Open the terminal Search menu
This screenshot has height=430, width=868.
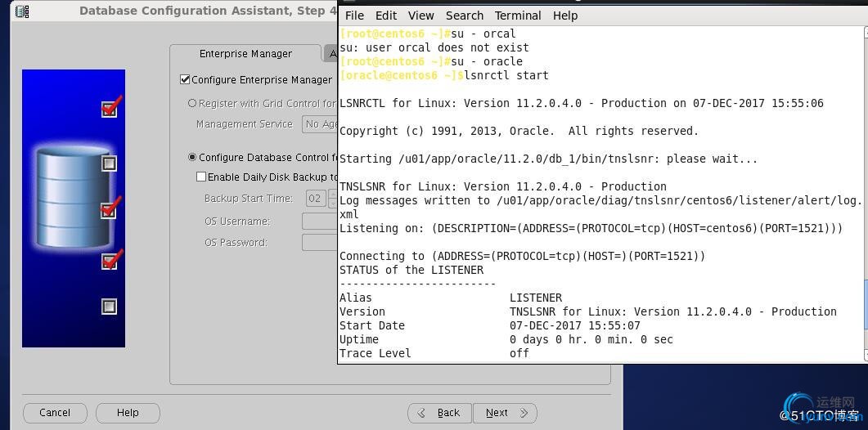click(465, 16)
